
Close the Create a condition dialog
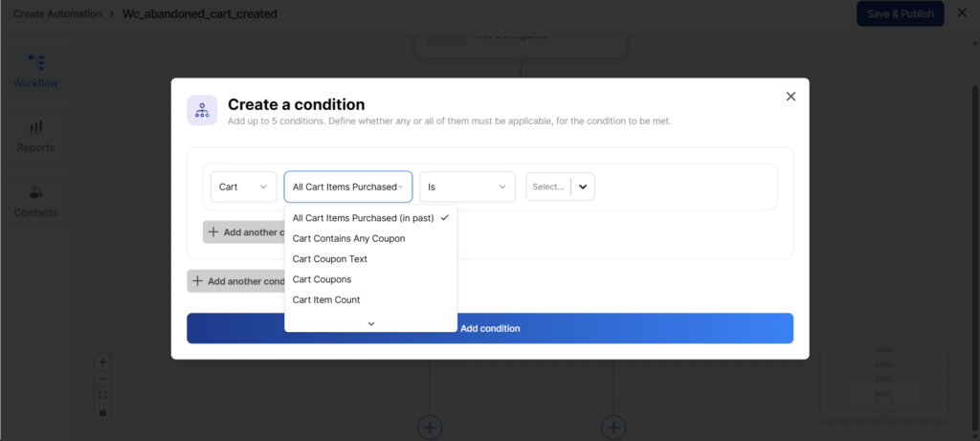(x=791, y=97)
